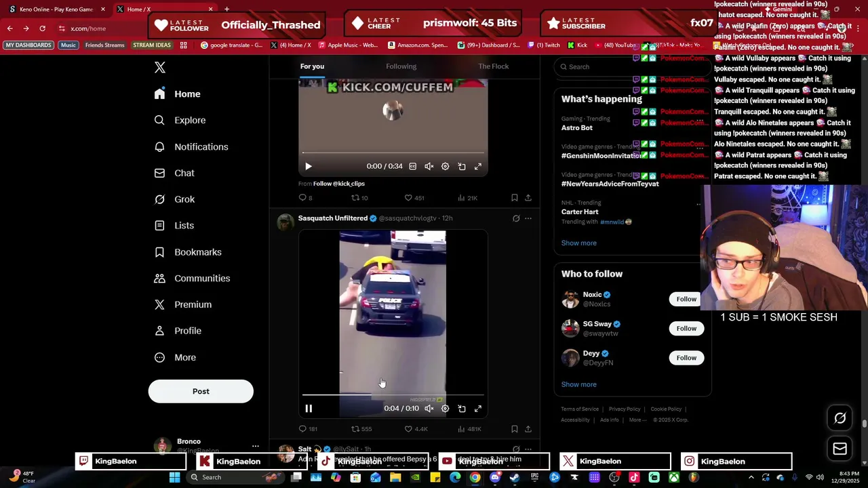868x488 pixels.
Task: Follow Deyy
Action: tap(686, 358)
